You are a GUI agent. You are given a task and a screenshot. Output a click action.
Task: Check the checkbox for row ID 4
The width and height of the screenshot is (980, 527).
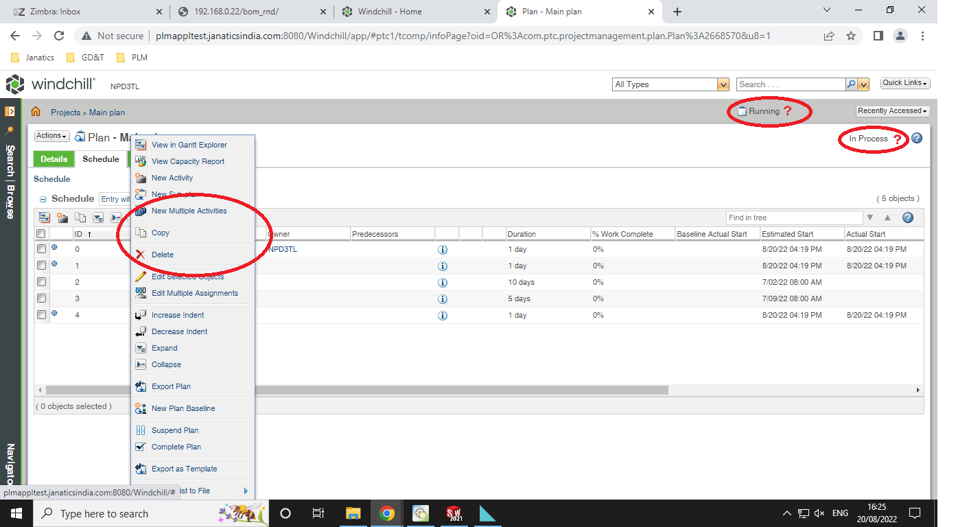[40, 315]
